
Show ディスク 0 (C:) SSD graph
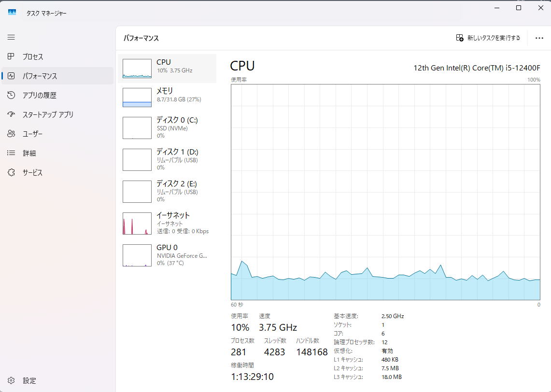point(167,127)
